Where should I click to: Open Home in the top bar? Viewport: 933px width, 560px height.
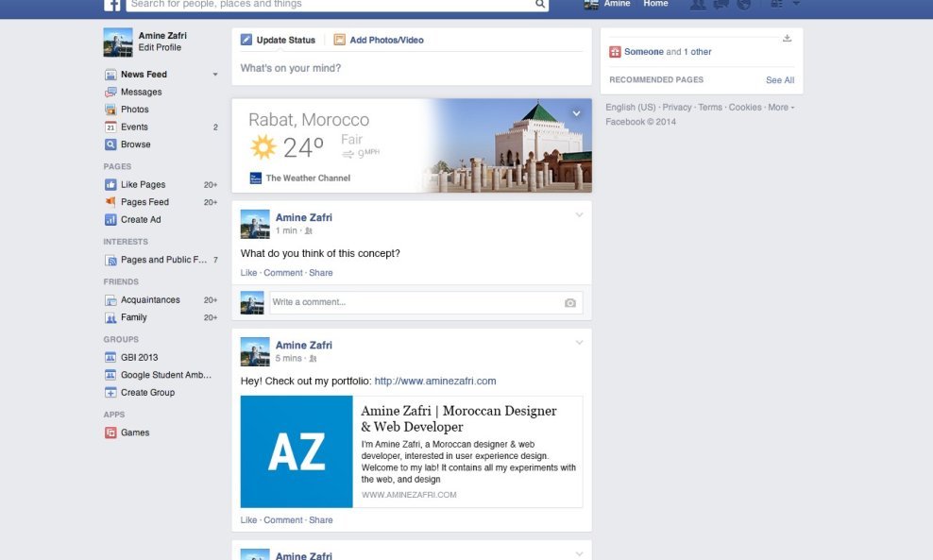tap(655, 4)
